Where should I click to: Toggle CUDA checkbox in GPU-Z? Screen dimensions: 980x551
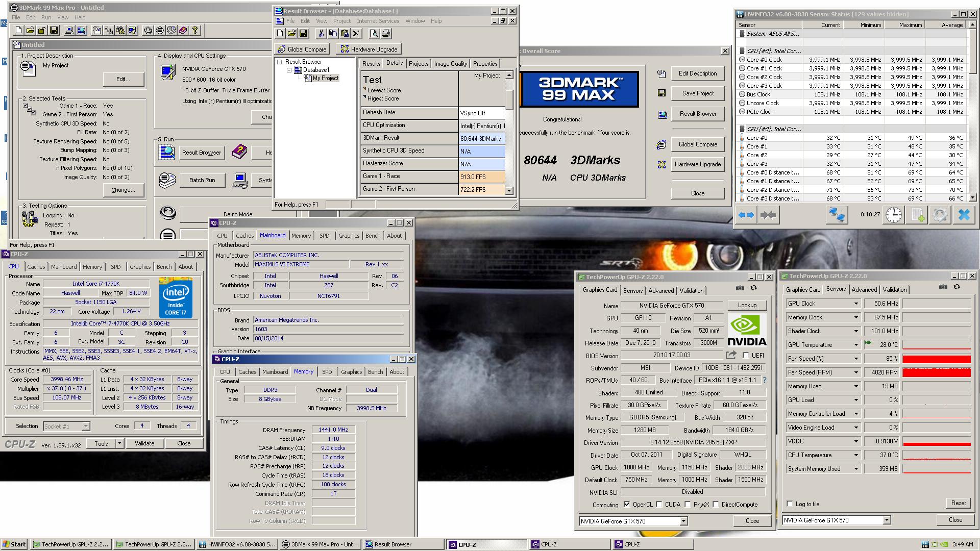pyautogui.click(x=659, y=505)
